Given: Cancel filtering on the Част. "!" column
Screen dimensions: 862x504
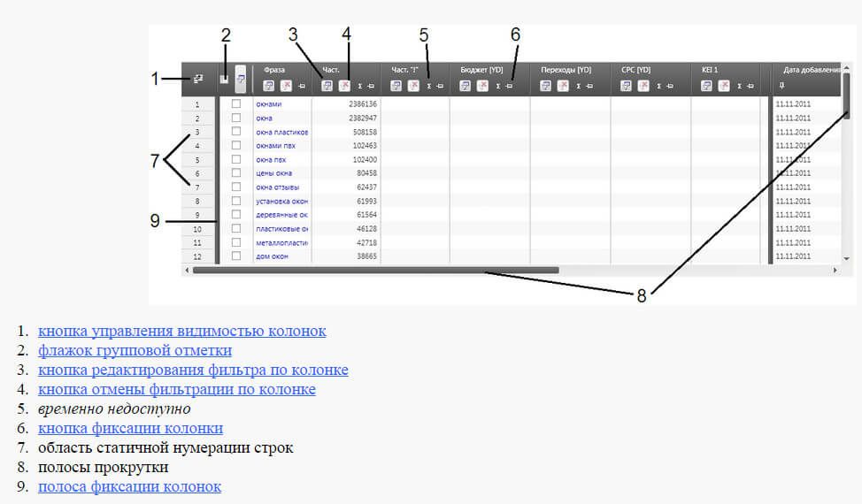Looking at the screenshot, I should 413,86.
